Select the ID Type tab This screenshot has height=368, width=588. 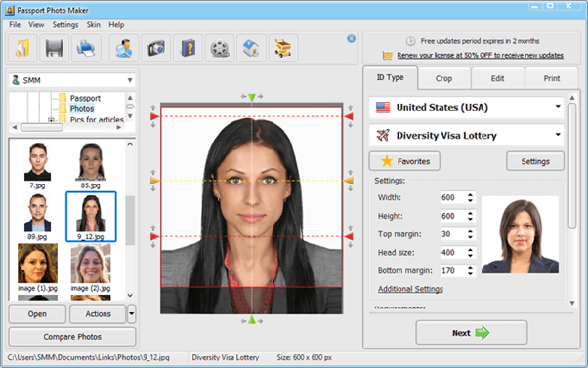click(x=390, y=77)
